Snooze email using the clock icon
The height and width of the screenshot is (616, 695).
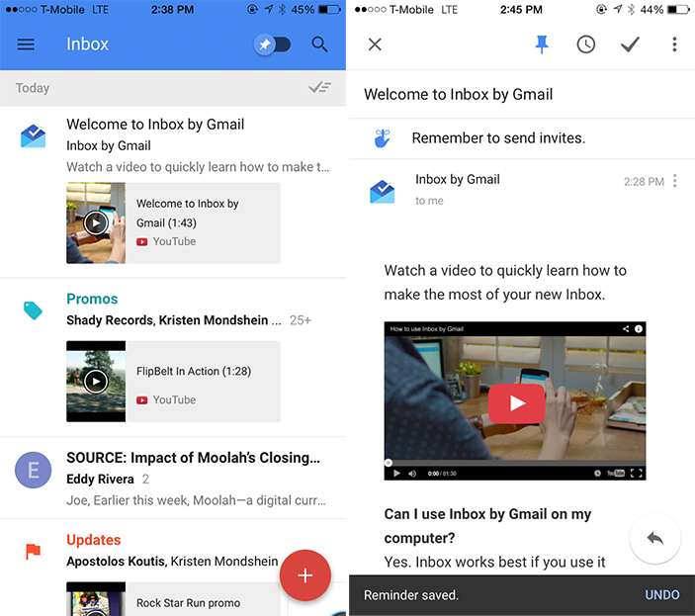click(x=586, y=44)
